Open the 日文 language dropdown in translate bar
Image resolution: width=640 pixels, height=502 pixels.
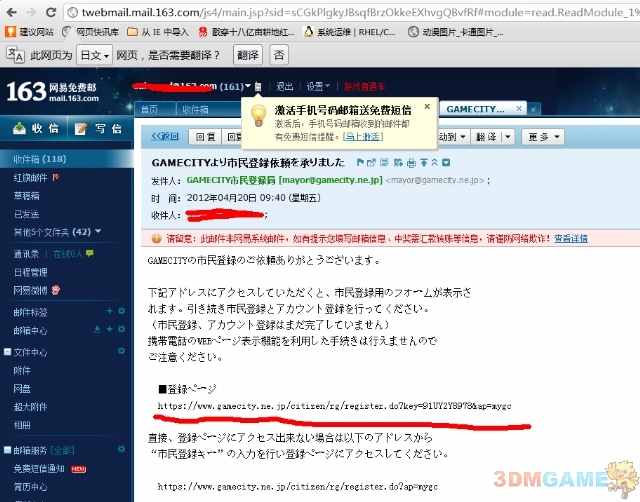[x=95, y=55]
